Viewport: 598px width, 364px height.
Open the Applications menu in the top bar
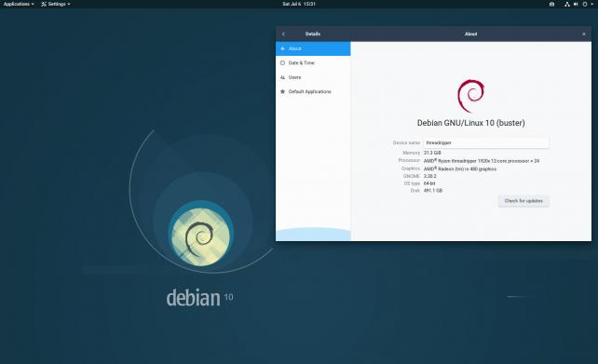pos(19,4)
